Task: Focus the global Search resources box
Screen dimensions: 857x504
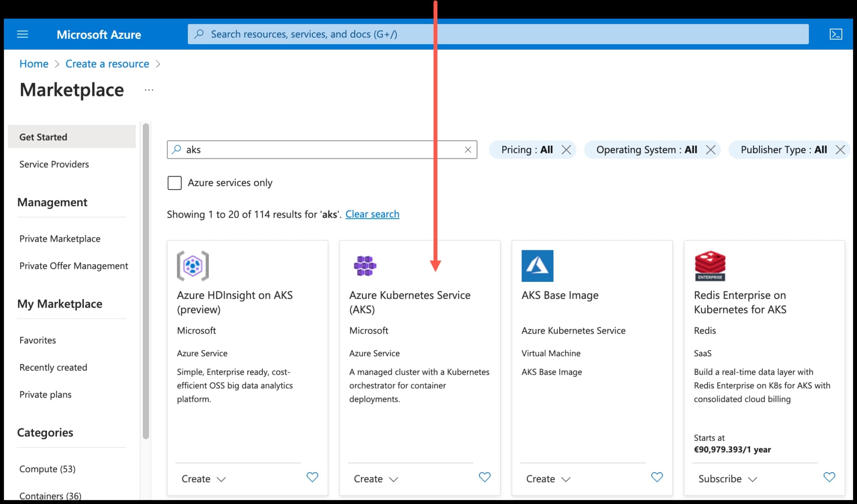Action: tap(498, 34)
